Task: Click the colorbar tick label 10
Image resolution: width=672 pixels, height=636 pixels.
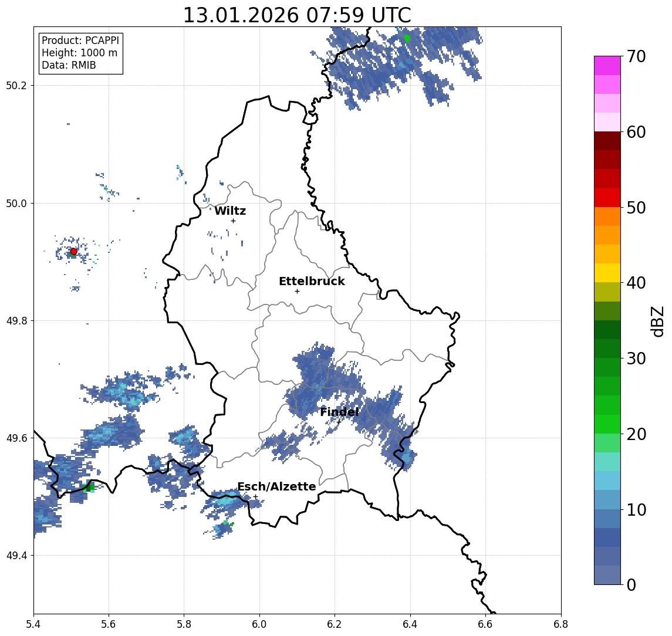Action: coord(636,509)
